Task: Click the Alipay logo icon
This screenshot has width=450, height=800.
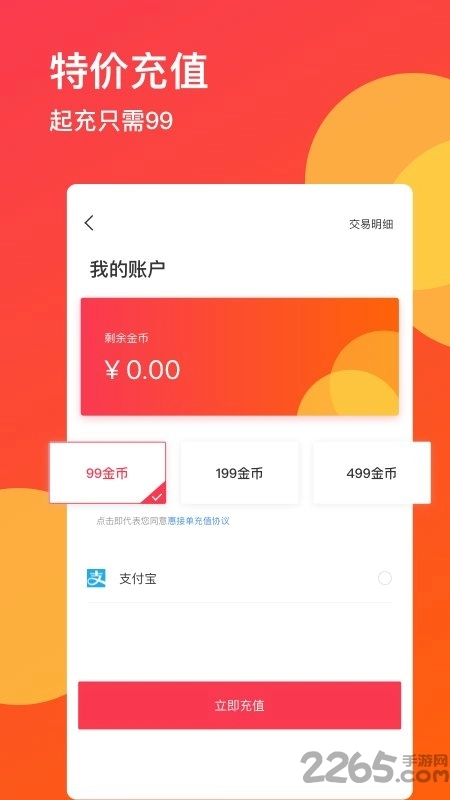Action: pyautogui.click(x=96, y=578)
